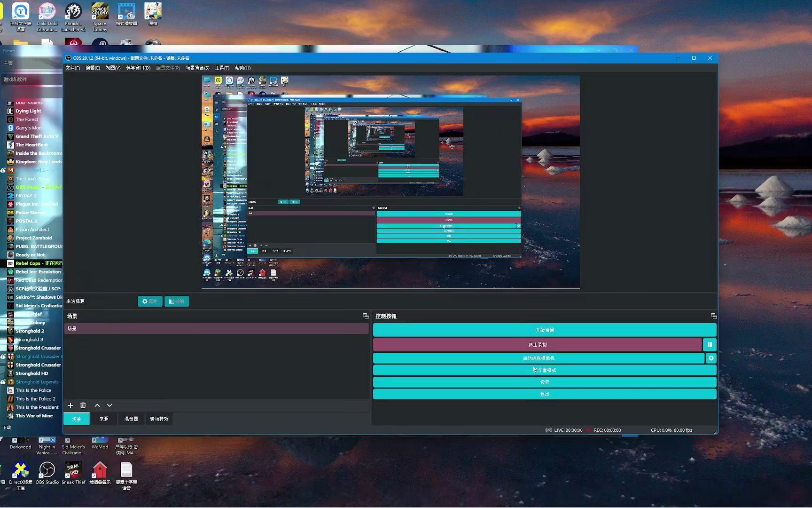Select This Is the President in Steam

pos(37,407)
